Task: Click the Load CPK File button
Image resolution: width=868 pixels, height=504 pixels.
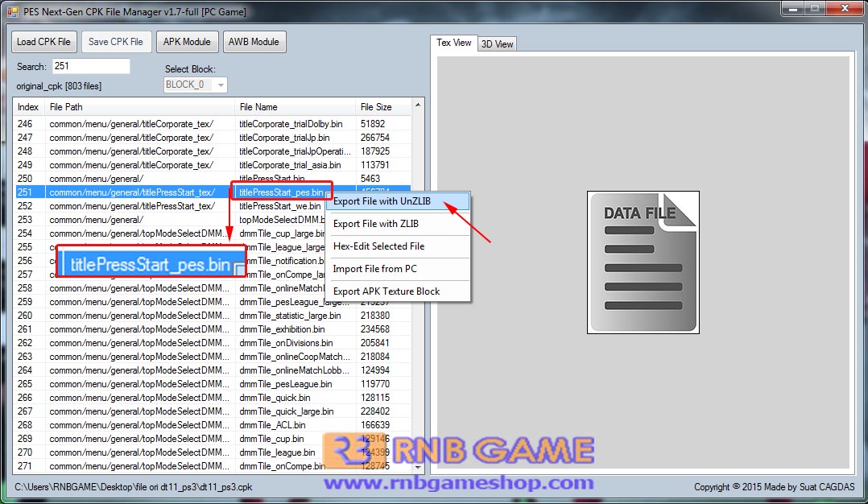Action: click(x=43, y=42)
